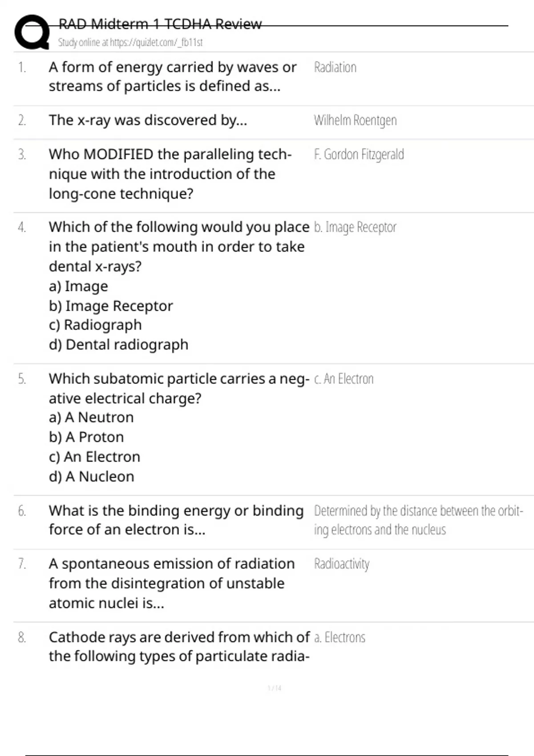The image size is (534, 756).
Task: Click option "a) Image" in question 4
Action: click(78, 286)
